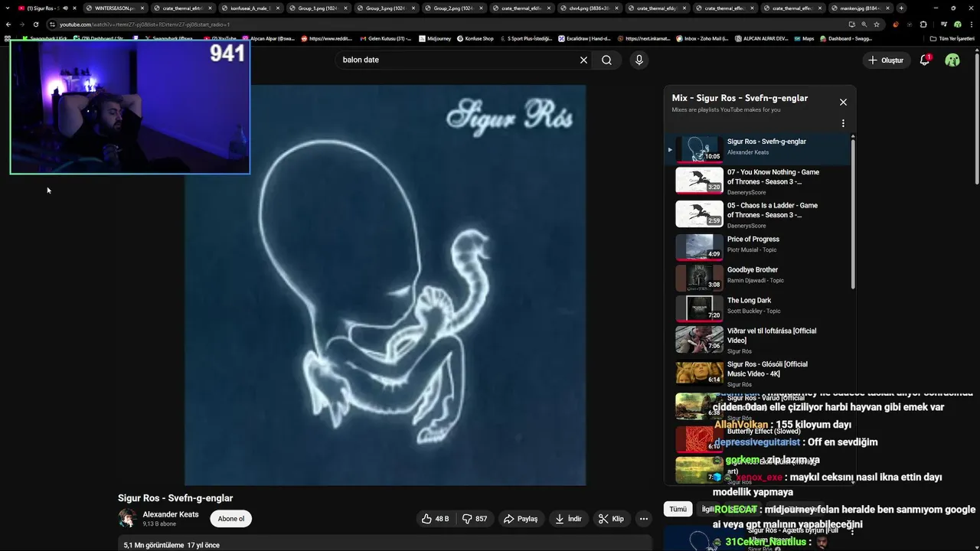The image size is (980, 551).
Task: Open the Konfuse Shop bookmark
Action: coord(475,38)
